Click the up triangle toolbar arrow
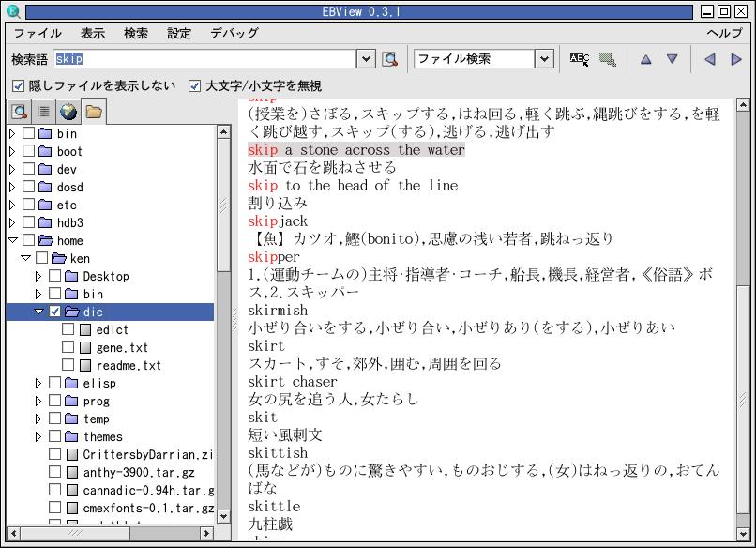 [645, 59]
